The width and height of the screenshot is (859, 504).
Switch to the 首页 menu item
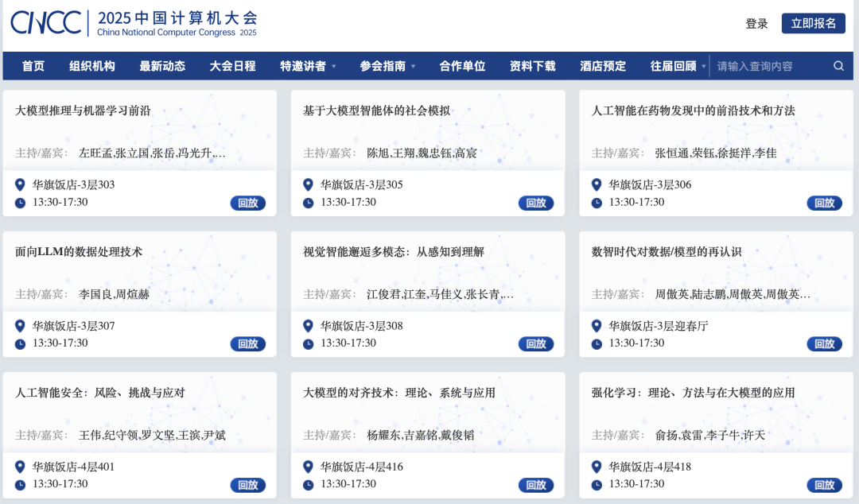[x=32, y=66]
